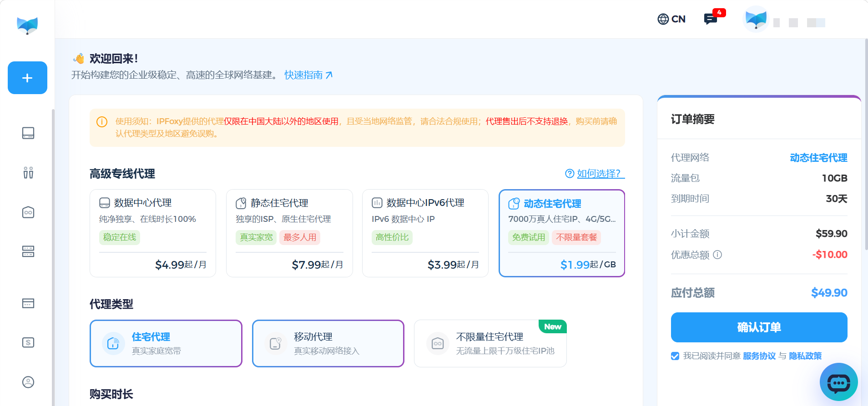Click the 数据中心代理 card icon
The height and width of the screenshot is (406, 868).
point(105,203)
